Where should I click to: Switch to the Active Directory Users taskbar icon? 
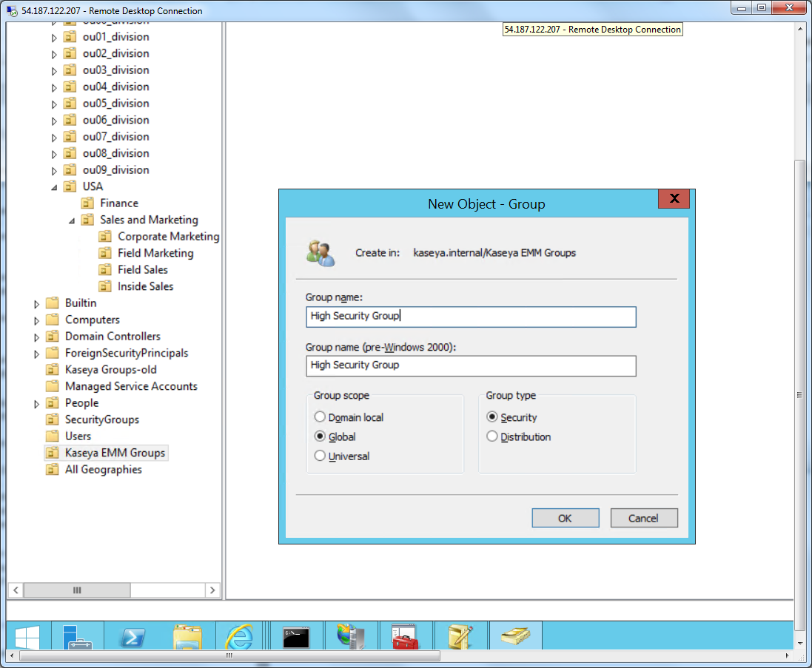(x=515, y=637)
